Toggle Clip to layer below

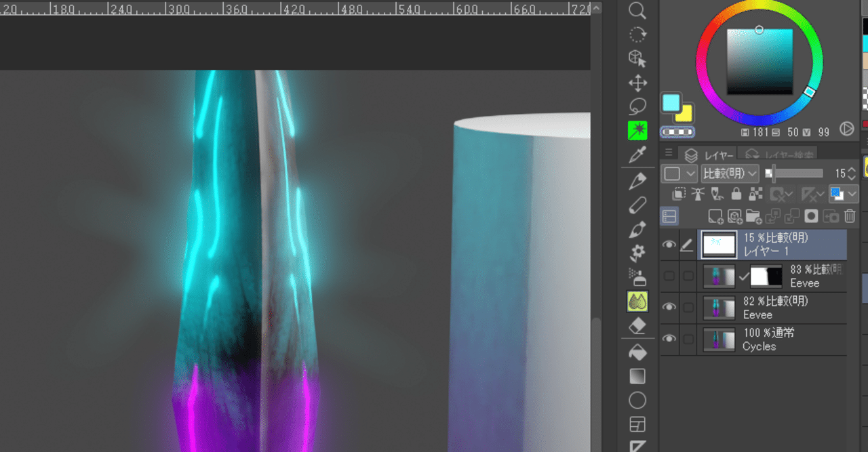[x=678, y=194]
